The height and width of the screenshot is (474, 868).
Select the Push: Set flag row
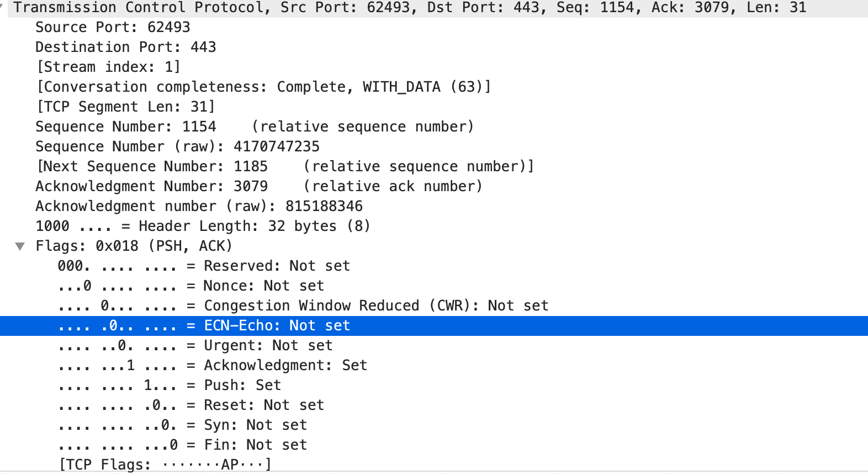tap(171, 385)
